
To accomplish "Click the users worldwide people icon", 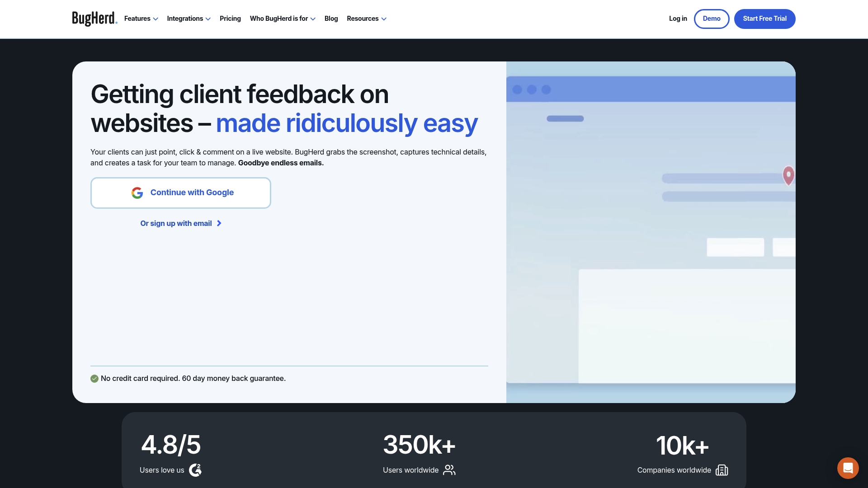I will point(449,470).
